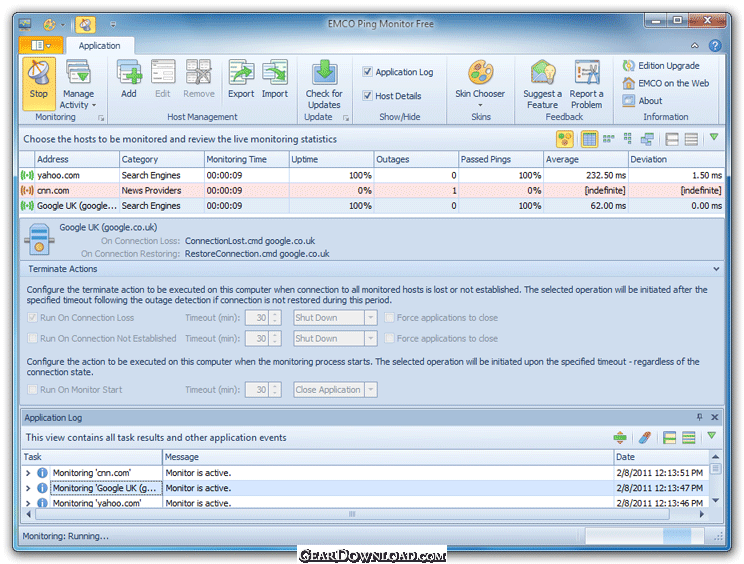The height and width of the screenshot is (564, 744).
Task: Sort log by Date column header
Action: [661, 457]
